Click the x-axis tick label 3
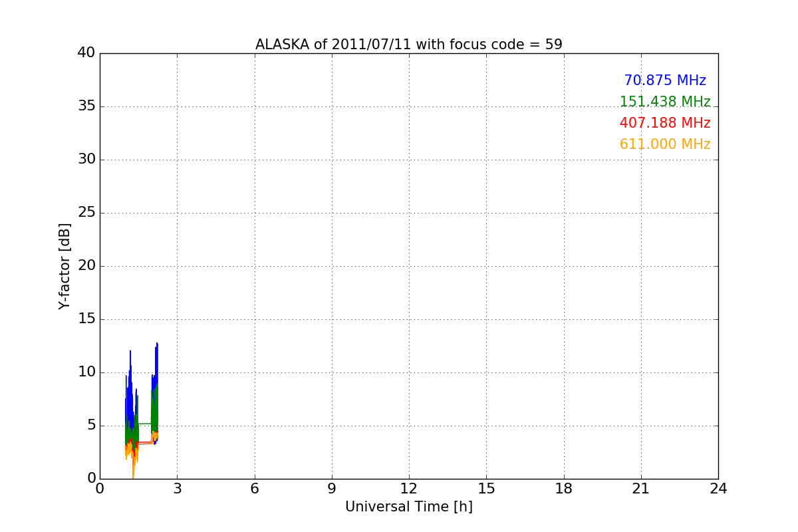 (177, 489)
